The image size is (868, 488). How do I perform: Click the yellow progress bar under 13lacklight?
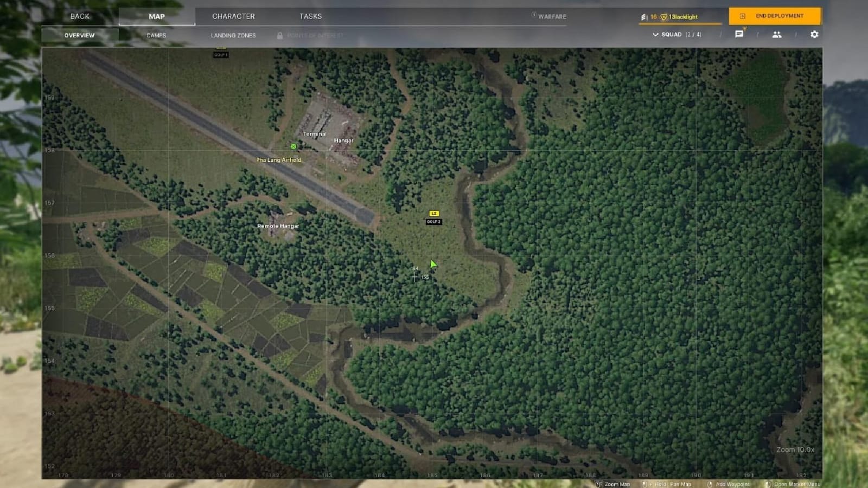(x=681, y=24)
